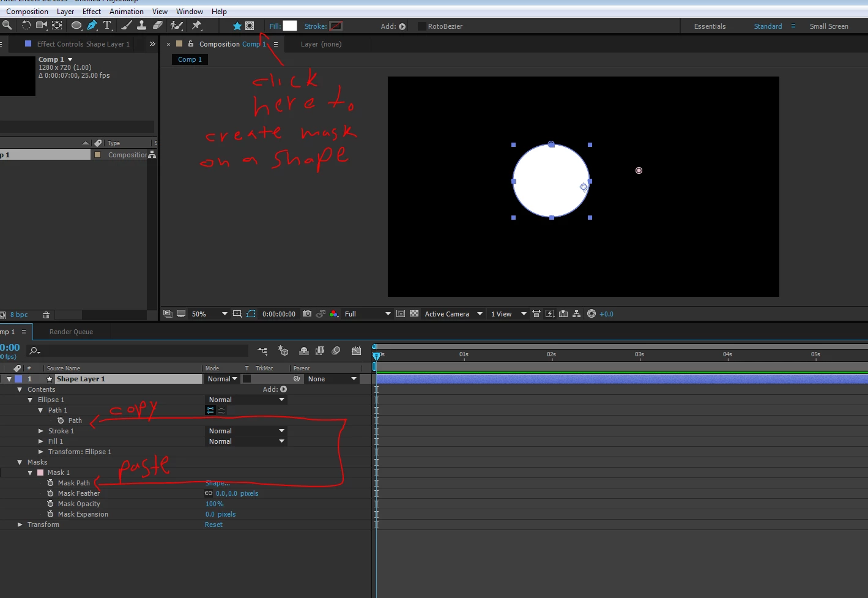868x598 pixels.
Task: Select the Pan Behind anchor point tool
Action: point(57,26)
